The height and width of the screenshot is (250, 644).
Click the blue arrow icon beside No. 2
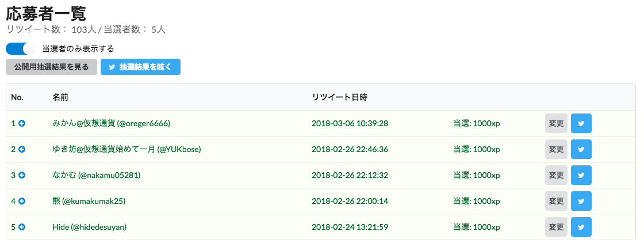click(x=22, y=149)
